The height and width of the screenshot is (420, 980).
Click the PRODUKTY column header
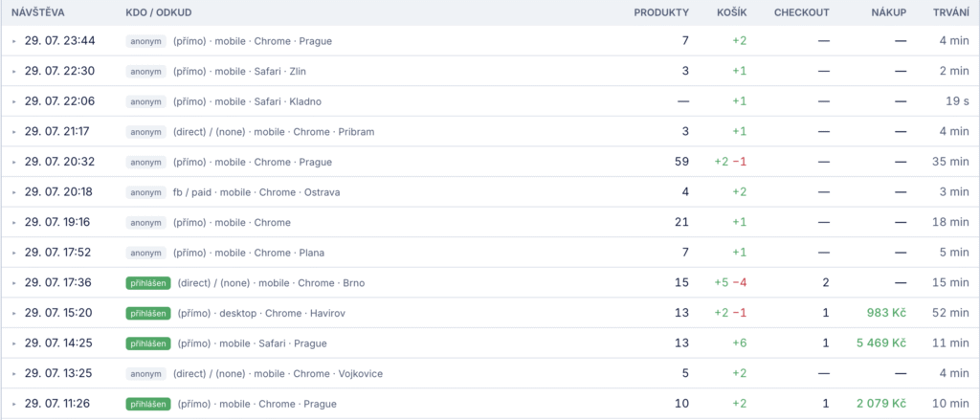[661, 12]
